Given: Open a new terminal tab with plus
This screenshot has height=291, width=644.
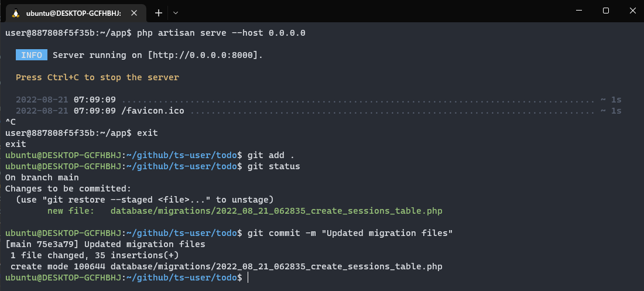Looking at the screenshot, I should click(159, 13).
